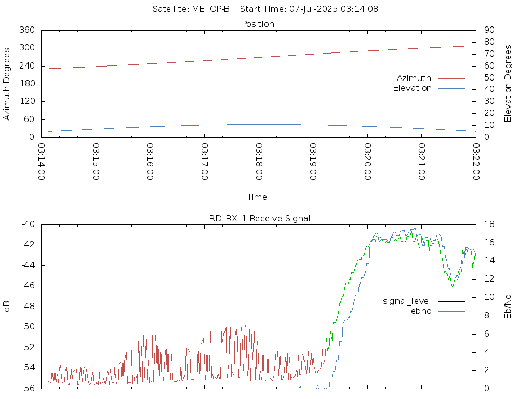The image size is (532, 399).
Task: Click the Elevation legend label
Action: [x=412, y=88]
